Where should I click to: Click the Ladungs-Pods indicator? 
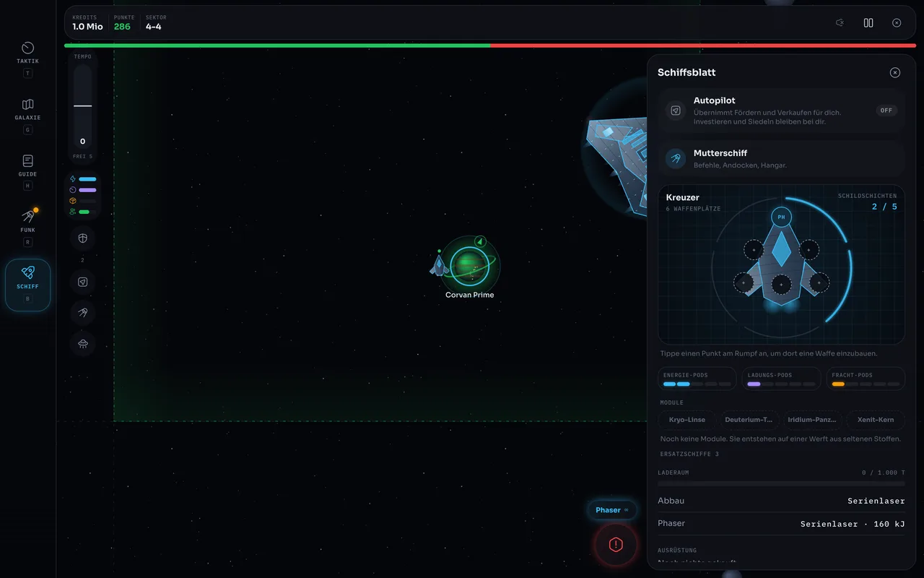pos(781,379)
